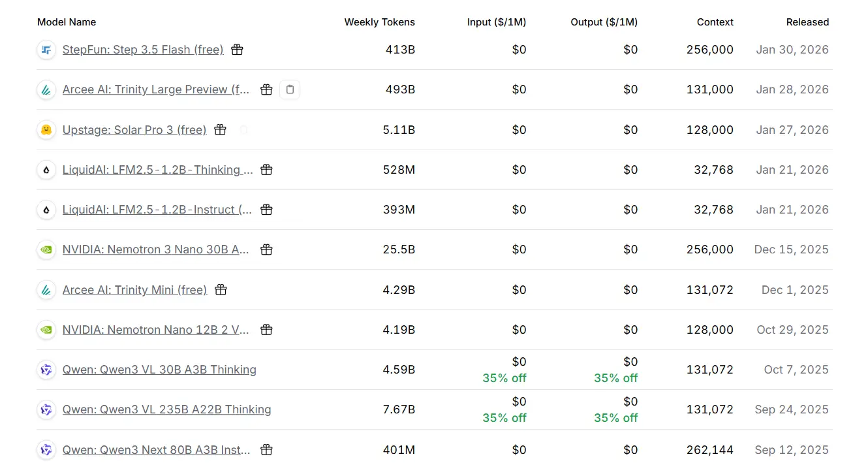Click the Qwen logo beside Qwen3 VL 30B A3B Thinking
Screen dimensions: 868x465
(x=46, y=370)
